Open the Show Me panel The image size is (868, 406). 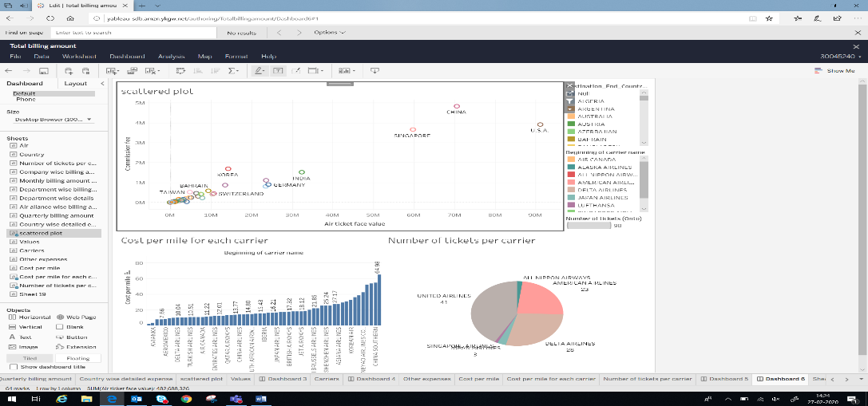coord(834,71)
